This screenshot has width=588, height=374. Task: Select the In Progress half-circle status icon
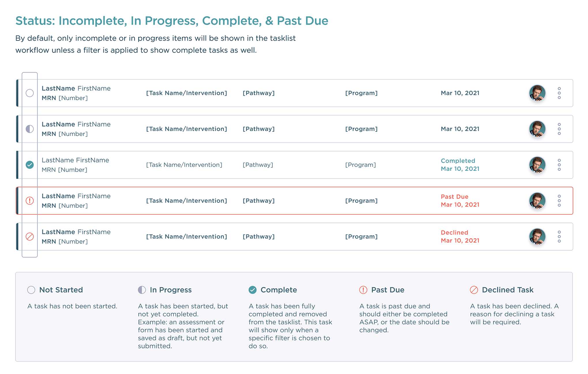(30, 129)
